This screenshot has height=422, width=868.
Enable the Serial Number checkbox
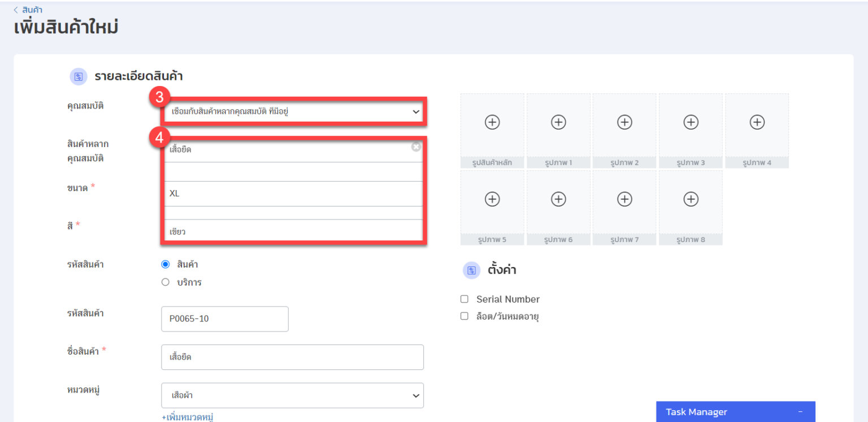[465, 299]
